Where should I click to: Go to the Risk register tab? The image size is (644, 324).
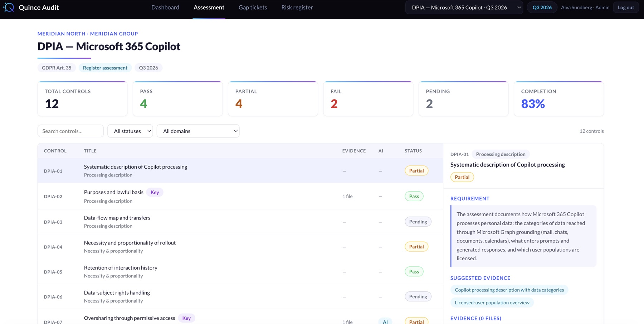[297, 7]
